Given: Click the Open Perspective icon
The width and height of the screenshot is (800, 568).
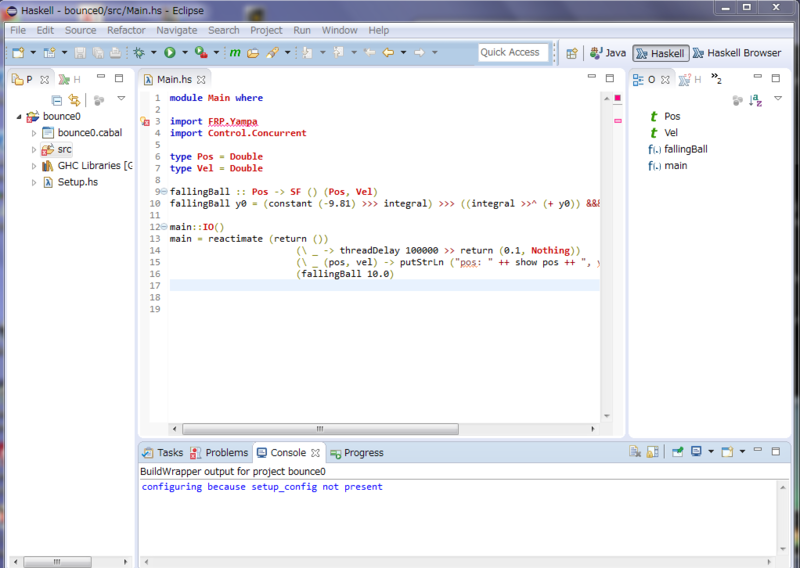Looking at the screenshot, I should coord(572,53).
